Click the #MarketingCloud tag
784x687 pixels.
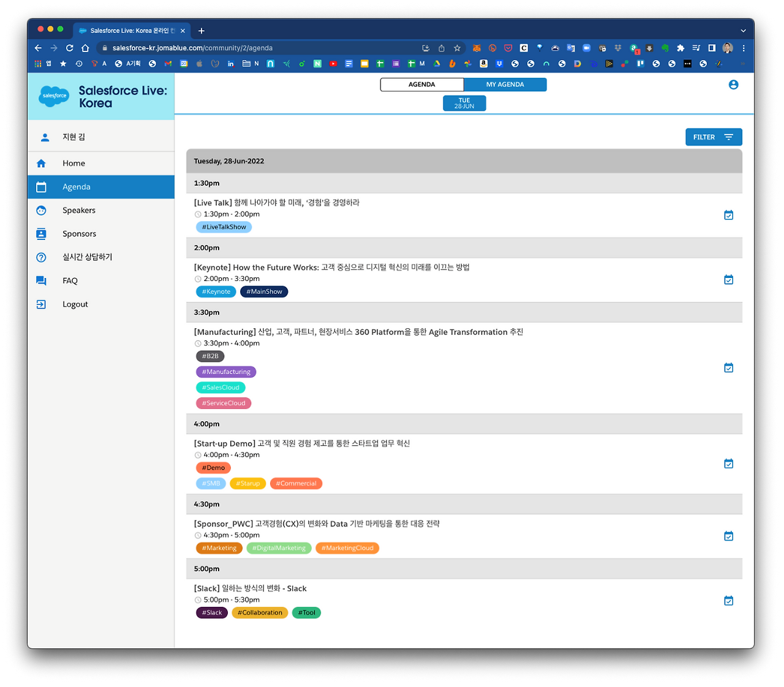(x=347, y=548)
